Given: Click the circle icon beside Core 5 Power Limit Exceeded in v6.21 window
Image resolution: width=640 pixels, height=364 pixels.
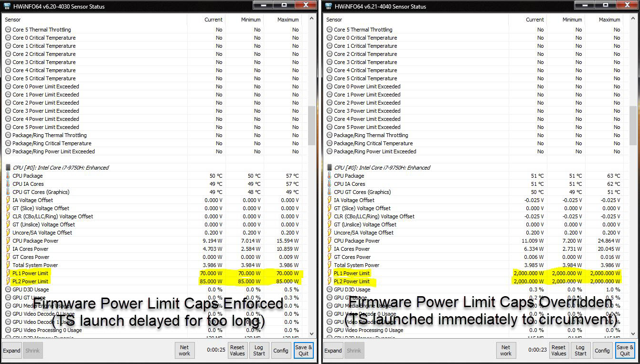Looking at the screenshot, I should (x=329, y=127).
